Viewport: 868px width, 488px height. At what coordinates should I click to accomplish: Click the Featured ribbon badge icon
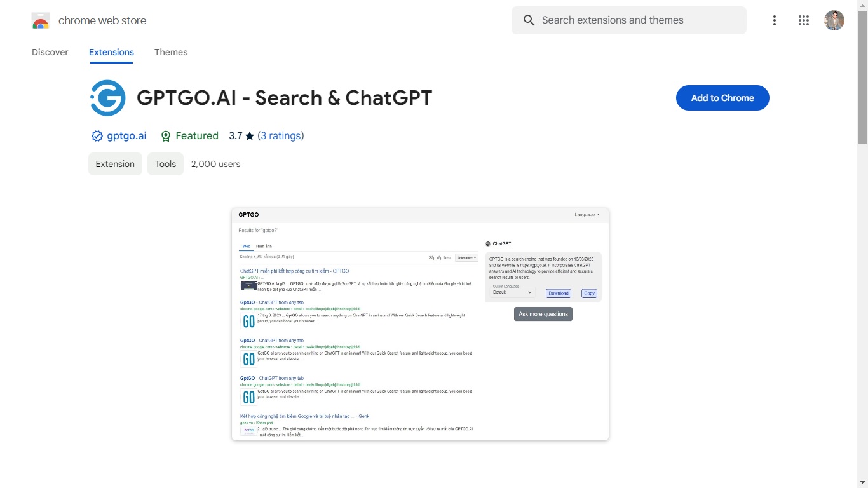[166, 135]
